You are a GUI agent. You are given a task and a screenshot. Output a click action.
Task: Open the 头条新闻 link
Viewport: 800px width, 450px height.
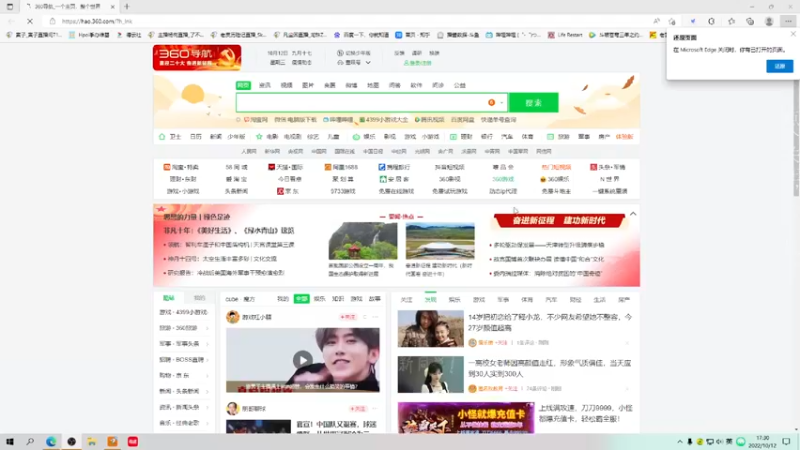pos(236,191)
